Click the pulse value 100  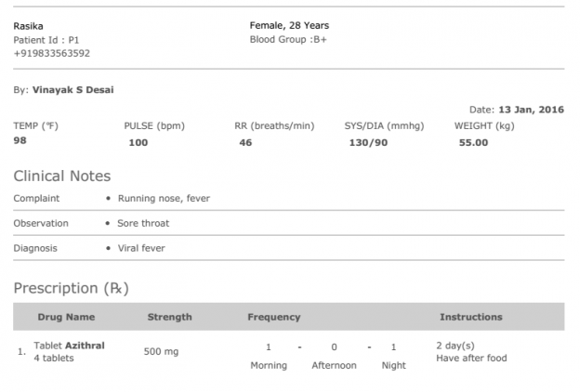138,143
